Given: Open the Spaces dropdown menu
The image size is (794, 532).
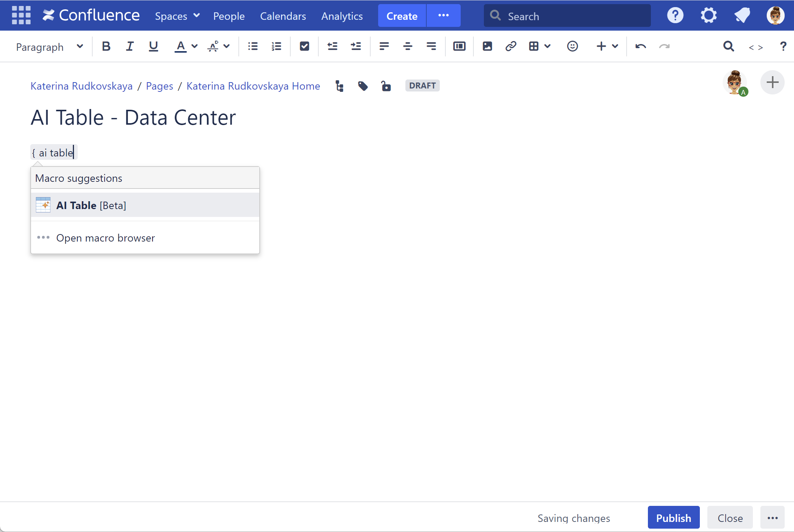Looking at the screenshot, I should coord(177,16).
